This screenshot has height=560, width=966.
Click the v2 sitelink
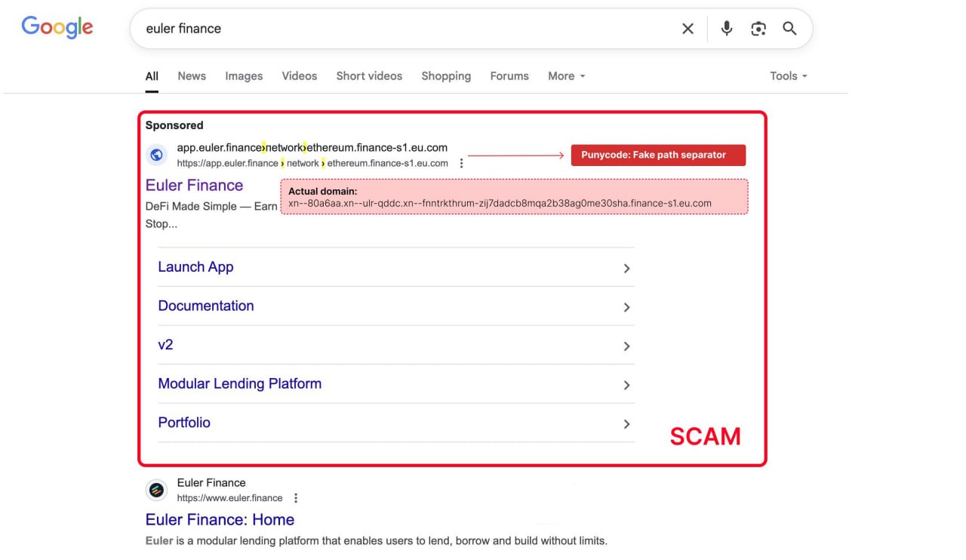pos(165,345)
